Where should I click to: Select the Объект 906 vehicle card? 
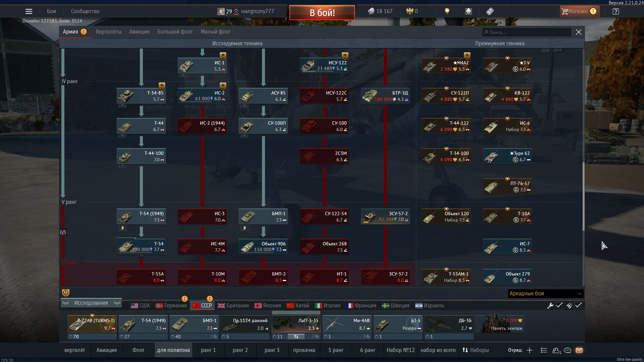(x=263, y=247)
